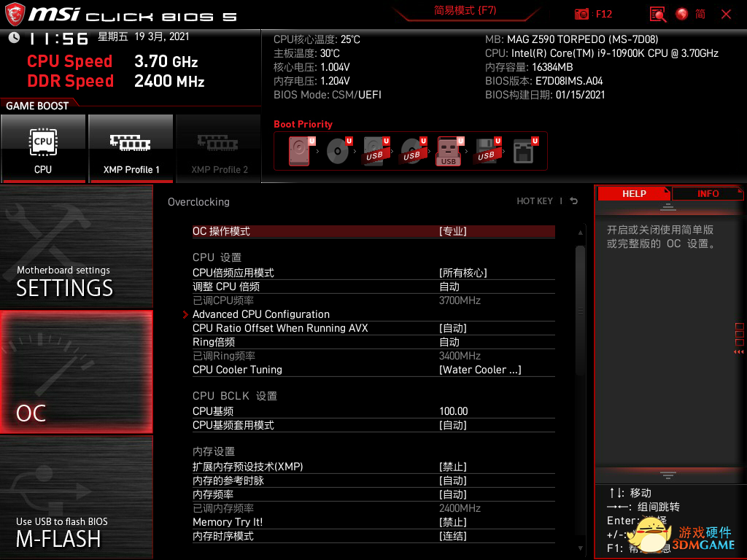The image size is (747, 560).
Task: Close the BIOS with the red X
Action: click(726, 15)
